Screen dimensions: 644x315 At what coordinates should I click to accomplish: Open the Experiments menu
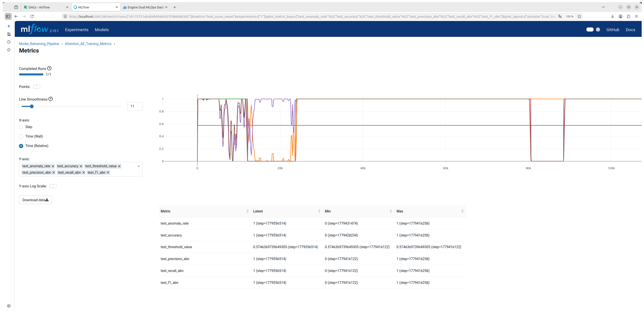[x=77, y=29]
